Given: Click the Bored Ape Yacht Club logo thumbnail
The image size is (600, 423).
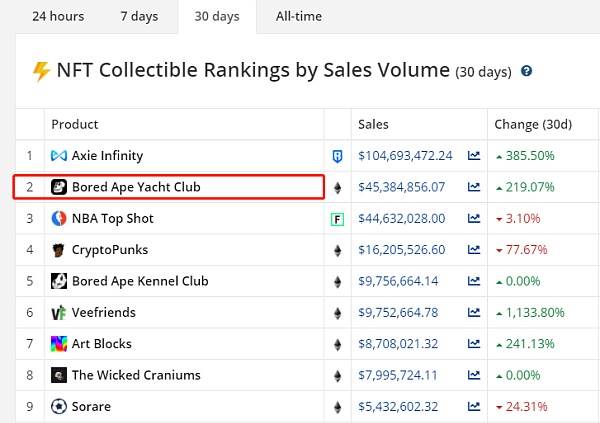Looking at the screenshot, I should point(59,187).
